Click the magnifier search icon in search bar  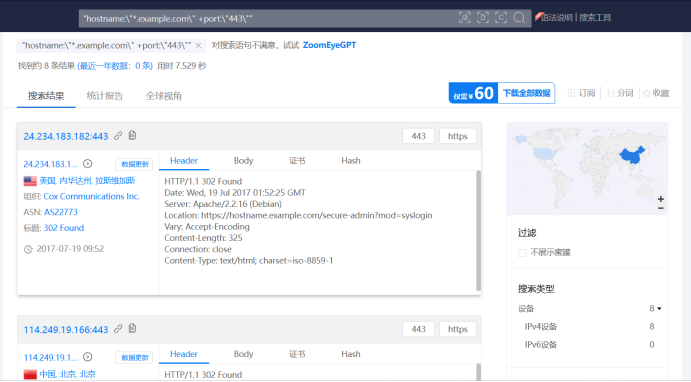(x=519, y=18)
